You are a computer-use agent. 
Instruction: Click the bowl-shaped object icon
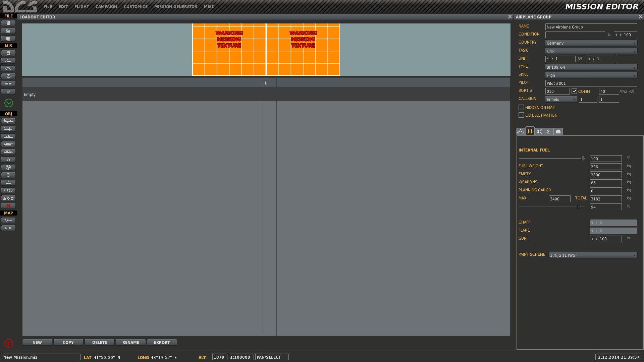pos(8,183)
